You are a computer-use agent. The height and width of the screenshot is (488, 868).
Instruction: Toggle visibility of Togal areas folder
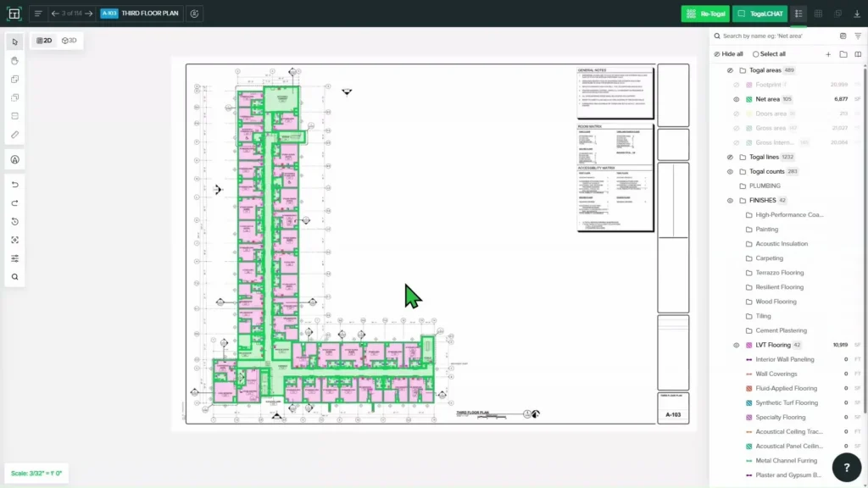[x=730, y=70]
